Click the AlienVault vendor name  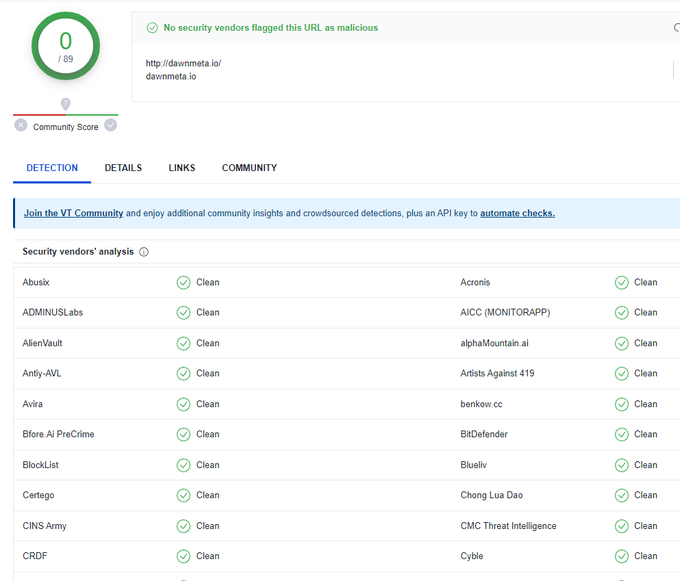point(42,343)
